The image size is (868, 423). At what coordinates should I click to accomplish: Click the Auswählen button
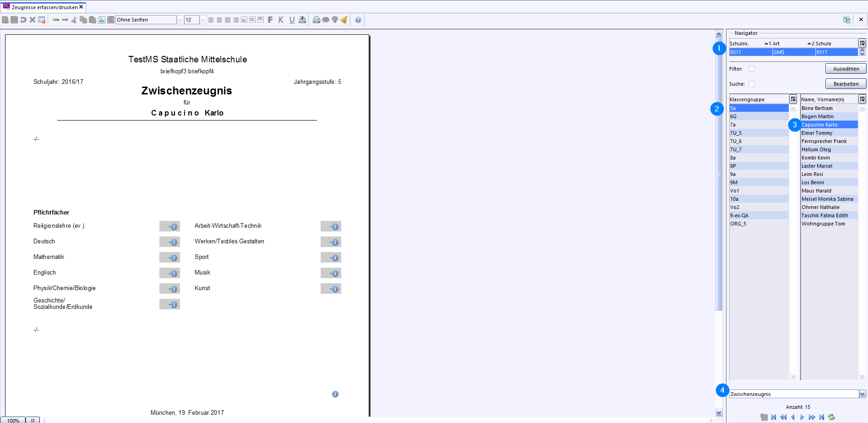(846, 69)
